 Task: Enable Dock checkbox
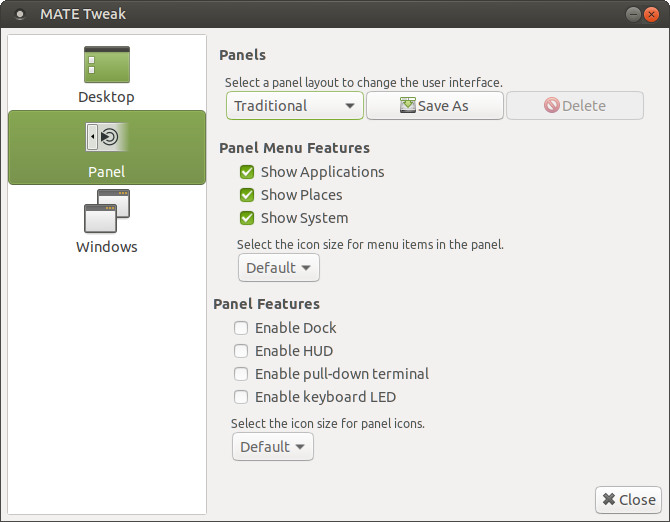(x=241, y=328)
